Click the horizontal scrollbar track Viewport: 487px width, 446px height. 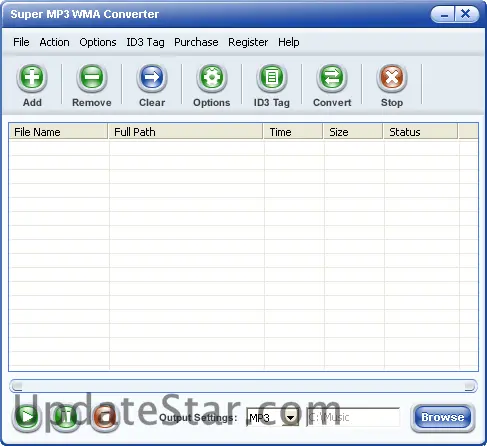click(x=243, y=386)
